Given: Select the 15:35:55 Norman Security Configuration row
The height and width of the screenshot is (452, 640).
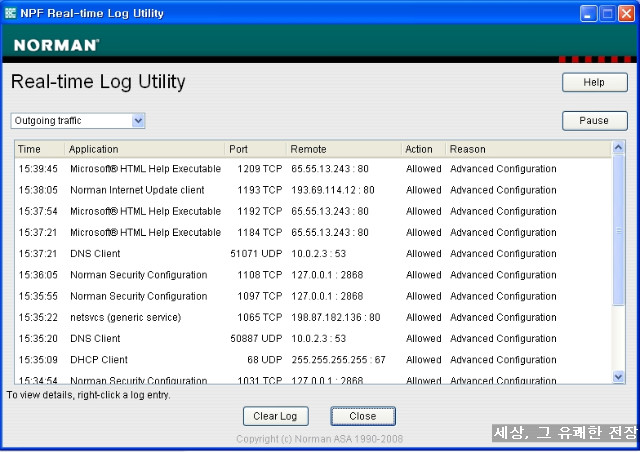Looking at the screenshot, I should pos(313,296).
